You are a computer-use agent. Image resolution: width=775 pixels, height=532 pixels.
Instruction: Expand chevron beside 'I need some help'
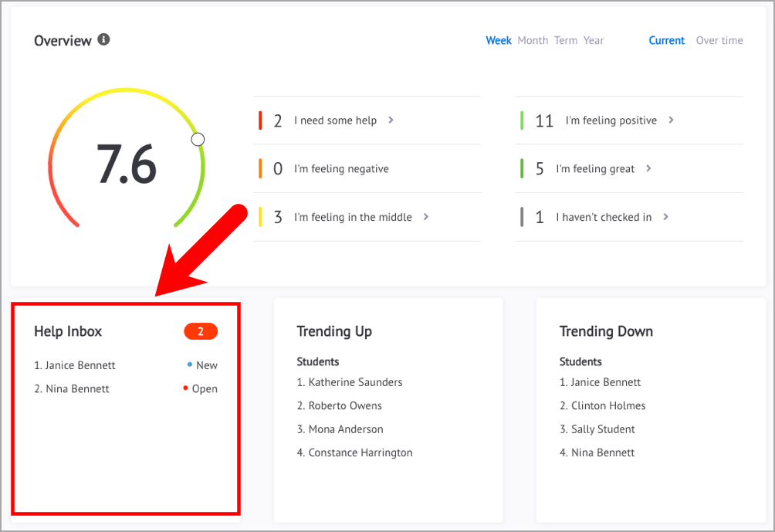click(391, 120)
